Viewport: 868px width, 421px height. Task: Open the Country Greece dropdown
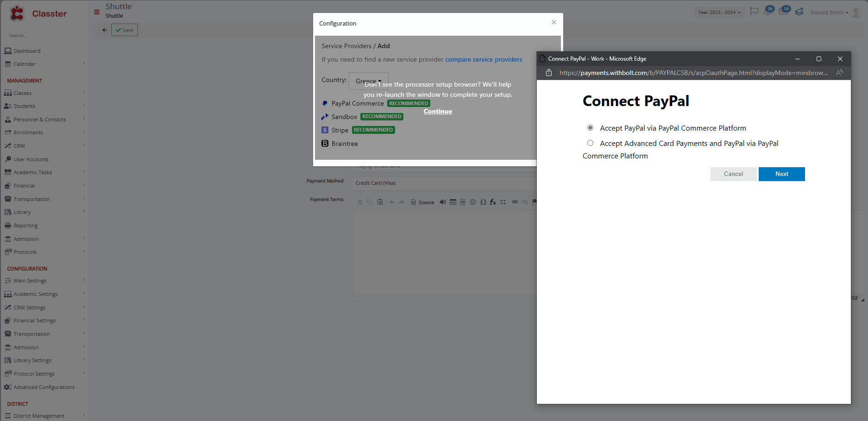coord(369,81)
